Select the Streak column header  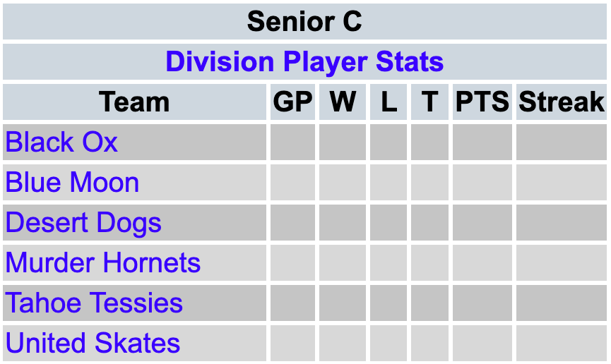click(x=562, y=102)
